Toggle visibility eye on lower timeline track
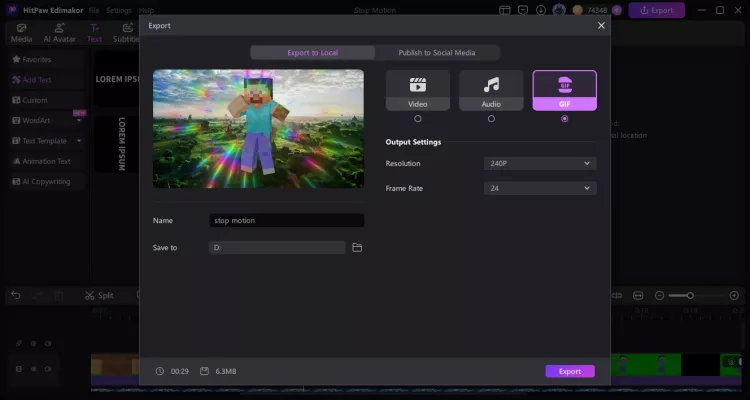The height and width of the screenshot is (400, 750). pyautogui.click(x=33, y=369)
